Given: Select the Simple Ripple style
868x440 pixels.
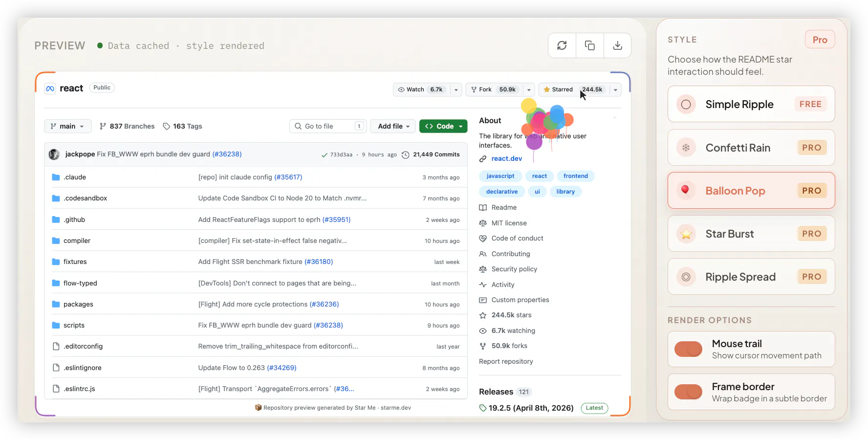Looking at the screenshot, I should click(x=751, y=104).
